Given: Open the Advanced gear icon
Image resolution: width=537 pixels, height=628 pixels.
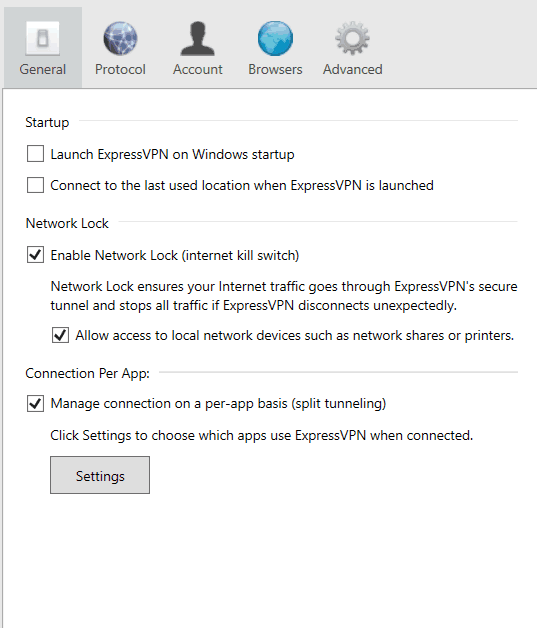Looking at the screenshot, I should 352,38.
